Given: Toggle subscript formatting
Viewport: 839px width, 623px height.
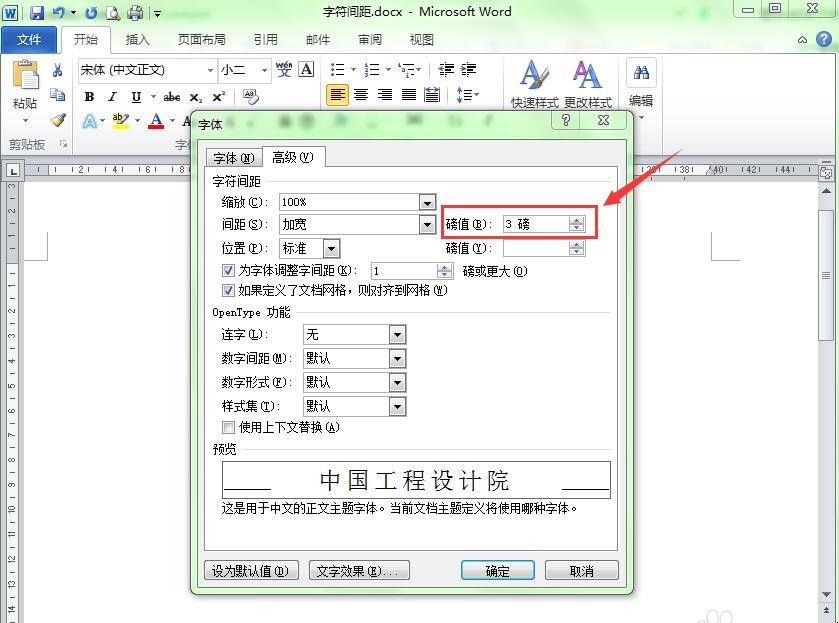Looking at the screenshot, I should [x=197, y=97].
